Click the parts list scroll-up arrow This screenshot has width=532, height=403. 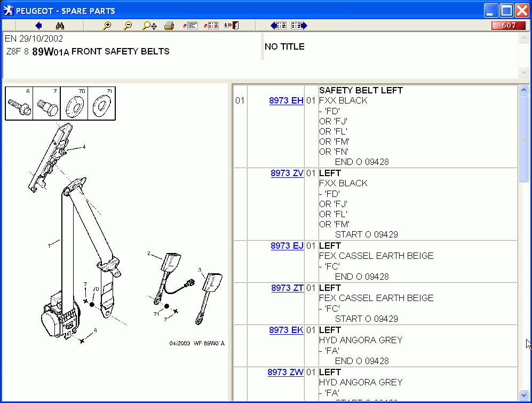click(x=523, y=90)
